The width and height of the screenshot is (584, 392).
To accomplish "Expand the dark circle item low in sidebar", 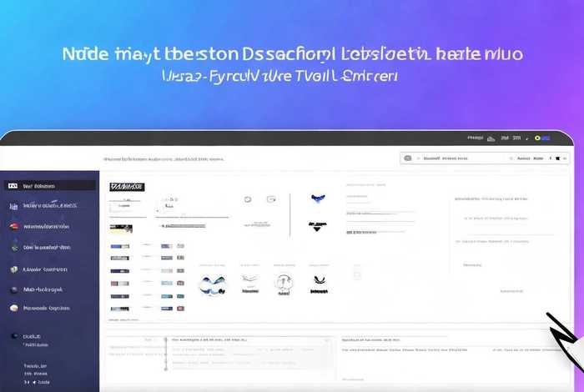I will coord(13,336).
